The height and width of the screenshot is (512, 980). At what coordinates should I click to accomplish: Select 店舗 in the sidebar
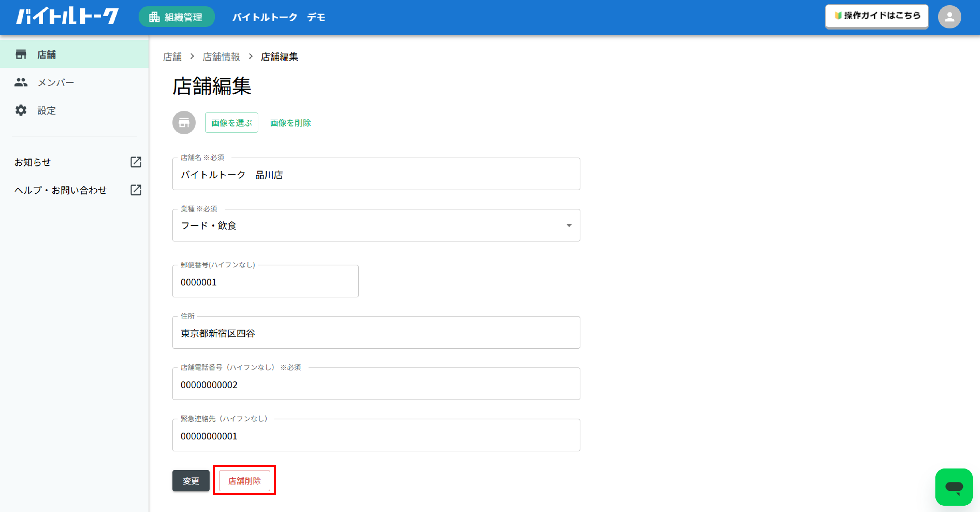[x=74, y=54]
